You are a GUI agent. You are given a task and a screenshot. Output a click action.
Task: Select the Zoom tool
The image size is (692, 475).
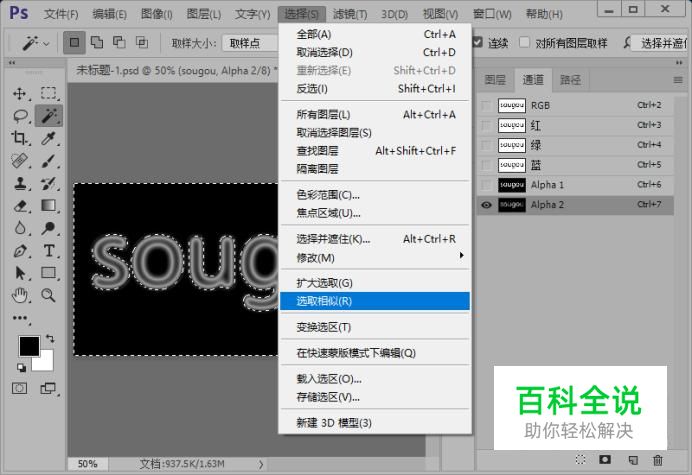click(x=48, y=295)
